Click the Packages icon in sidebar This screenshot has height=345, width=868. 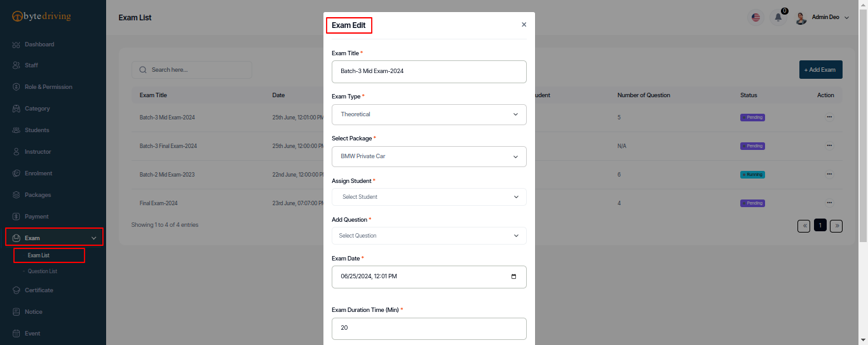coord(17,195)
